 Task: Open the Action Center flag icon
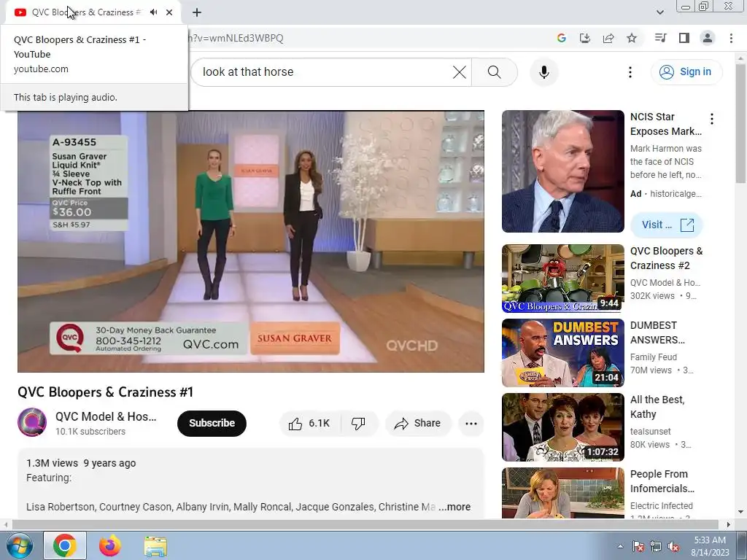tap(638, 546)
